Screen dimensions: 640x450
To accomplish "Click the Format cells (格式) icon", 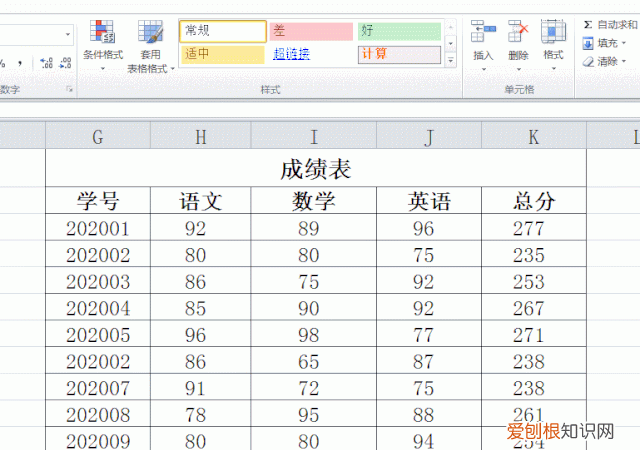I will point(553,31).
